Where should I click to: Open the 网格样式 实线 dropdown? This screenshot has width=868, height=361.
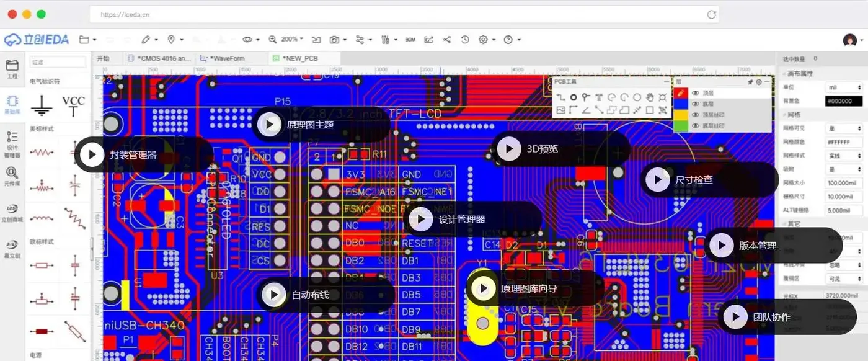844,156
